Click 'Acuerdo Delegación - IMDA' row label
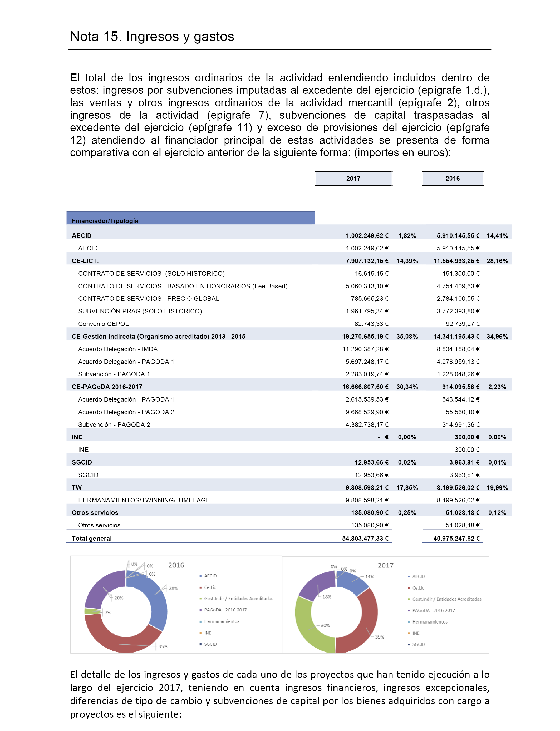Viewport: 560px width, 731px height. (118, 349)
